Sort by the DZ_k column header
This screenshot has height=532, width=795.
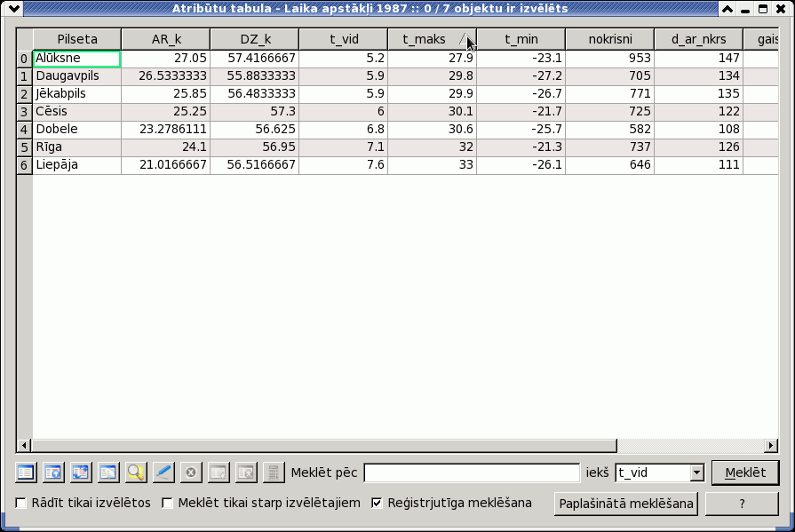(x=255, y=39)
